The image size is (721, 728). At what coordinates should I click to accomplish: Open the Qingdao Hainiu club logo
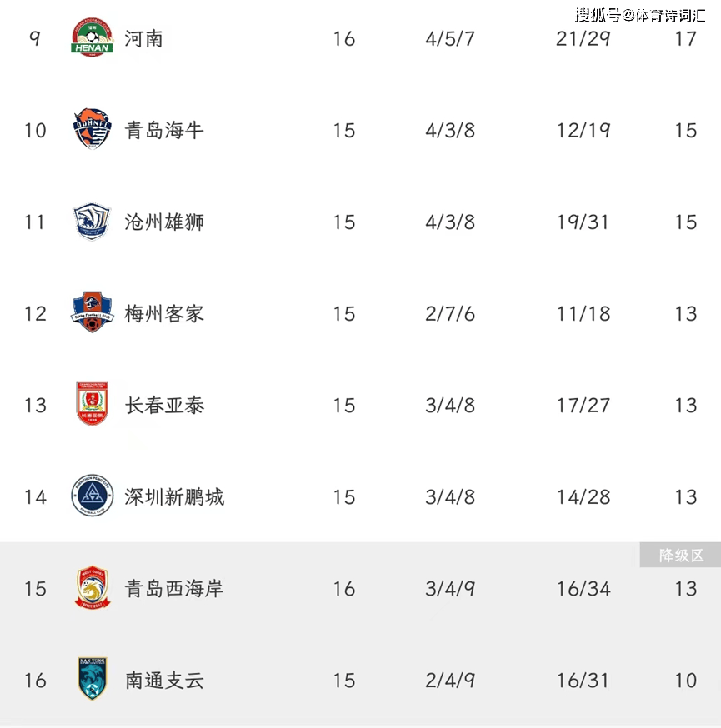92,129
